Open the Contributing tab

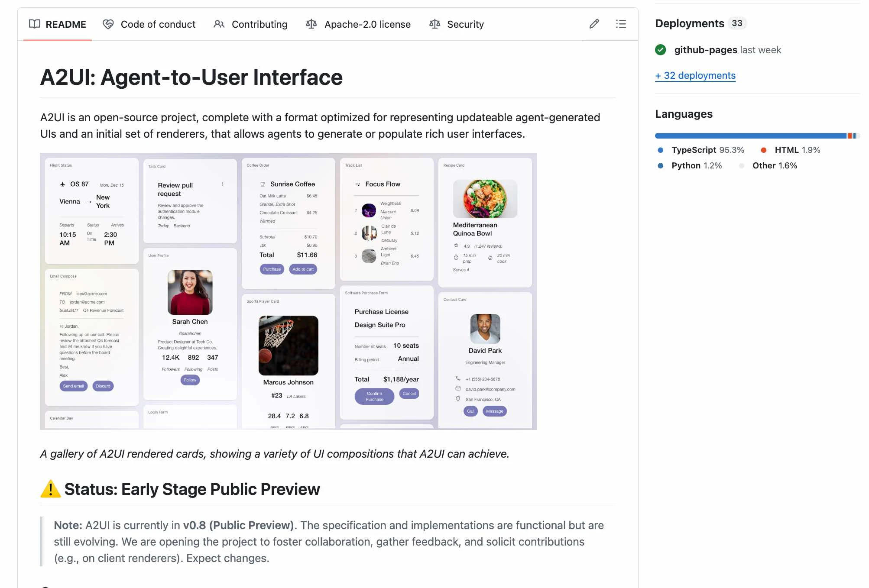(x=250, y=24)
